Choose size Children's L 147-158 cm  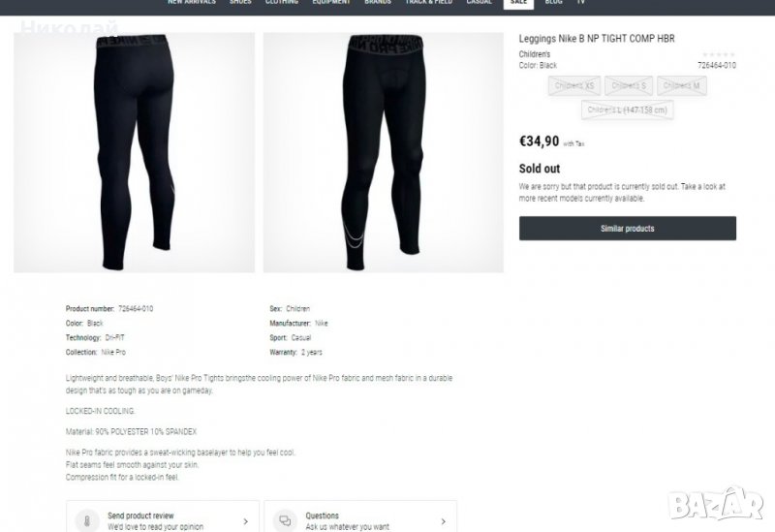[627, 110]
